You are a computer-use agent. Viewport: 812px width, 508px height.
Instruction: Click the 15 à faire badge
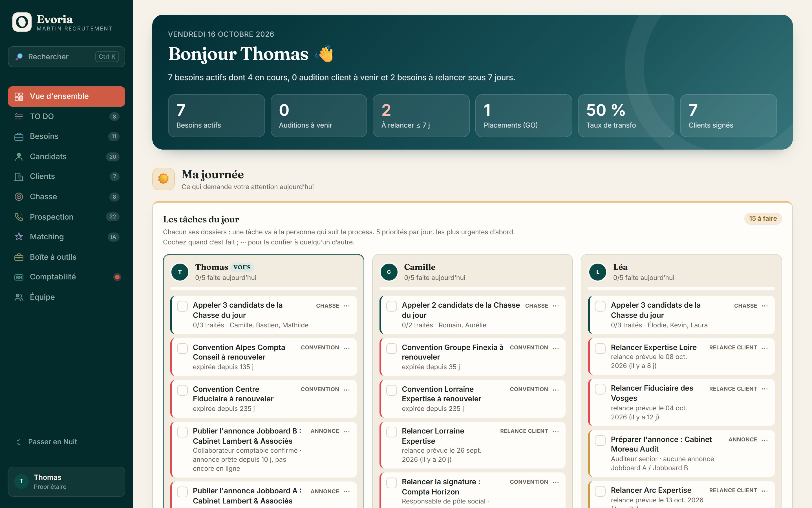pos(763,218)
